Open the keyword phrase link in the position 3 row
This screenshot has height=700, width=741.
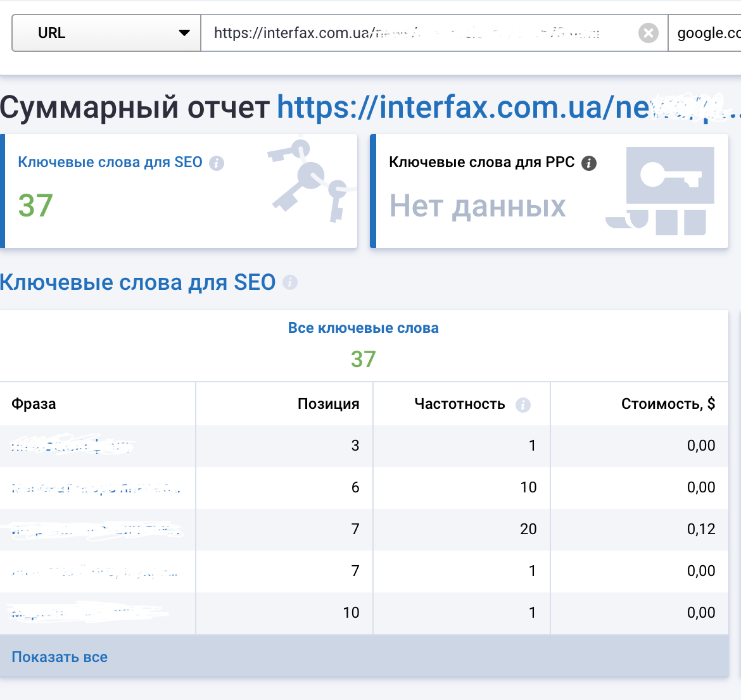coord(72,446)
